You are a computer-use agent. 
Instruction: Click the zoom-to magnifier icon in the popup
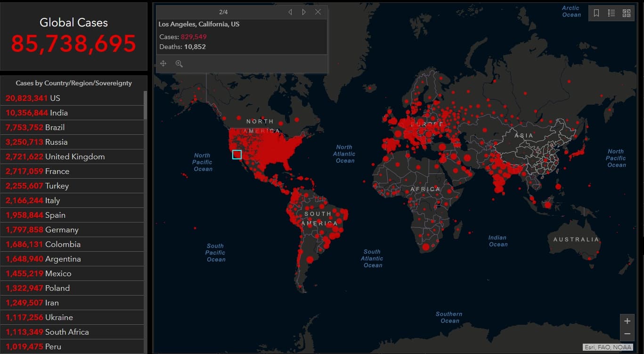[x=179, y=64]
